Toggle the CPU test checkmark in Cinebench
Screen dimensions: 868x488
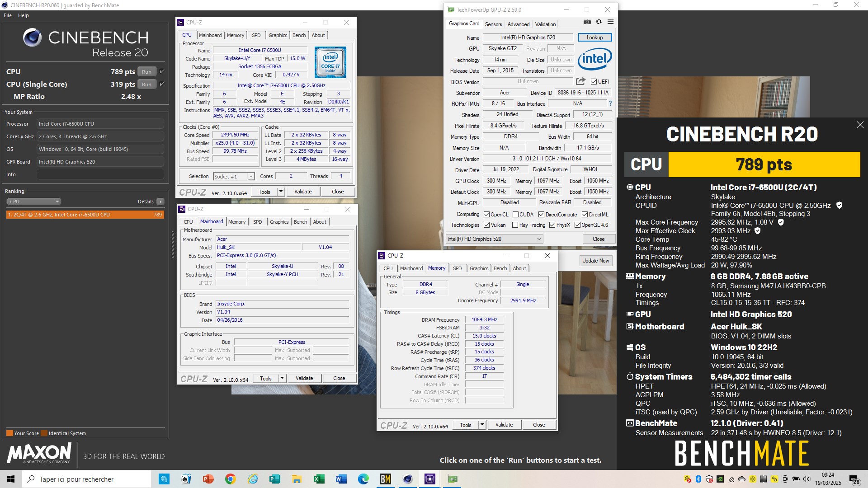click(x=162, y=71)
